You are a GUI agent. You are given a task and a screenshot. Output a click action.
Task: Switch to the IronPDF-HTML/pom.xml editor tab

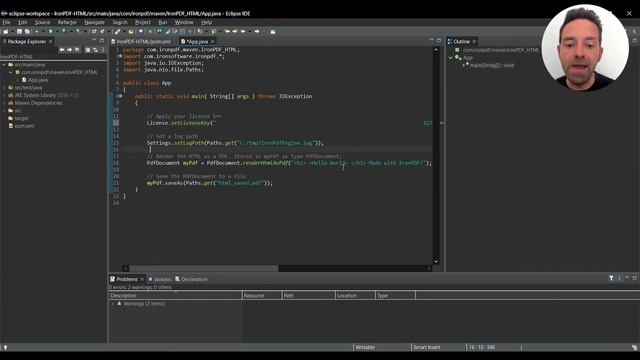(x=143, y=42)
